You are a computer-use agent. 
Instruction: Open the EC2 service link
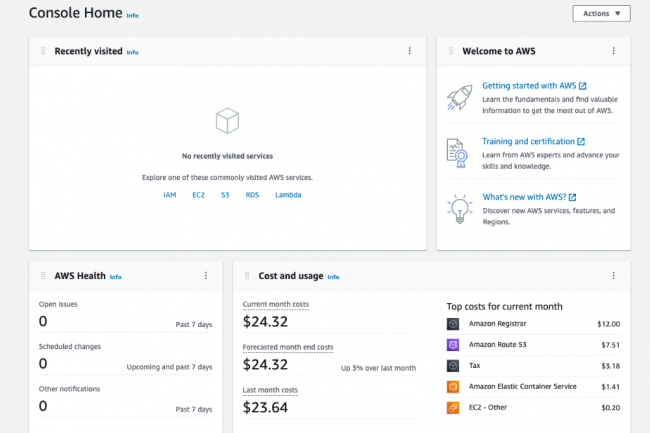click(x=198, y=195)
